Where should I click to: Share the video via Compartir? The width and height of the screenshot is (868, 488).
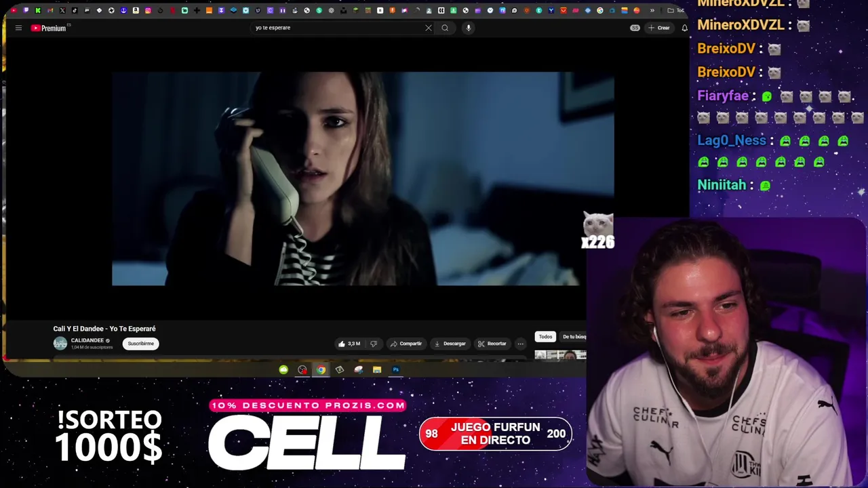point(406,344)
